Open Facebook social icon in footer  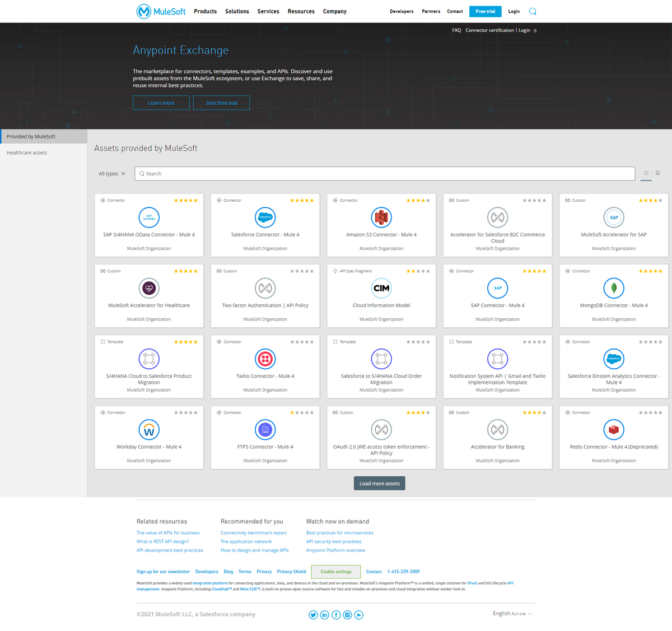pyautogui.click(x=336, y=615)
